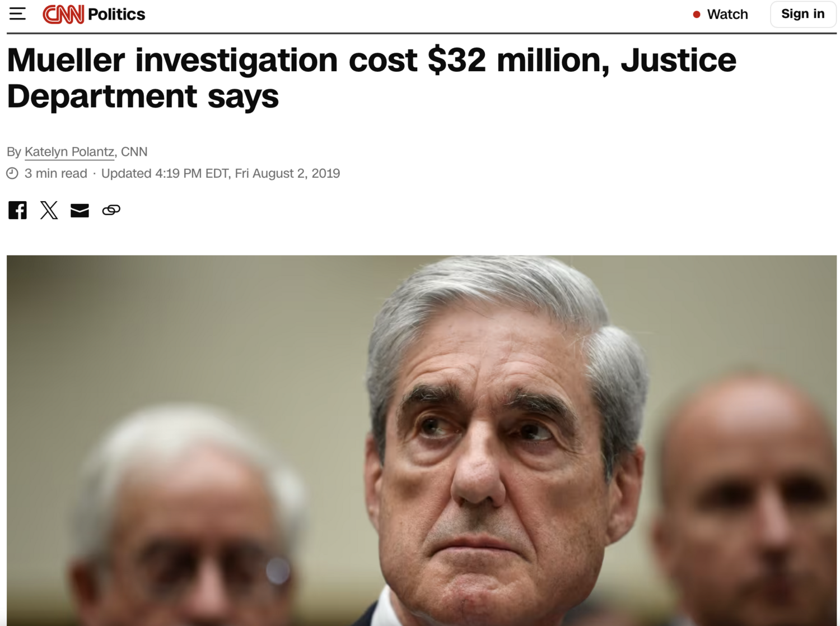Screen dimensions: 840x626
Task: Open the hamburger navigation menu
Action: [17, 13]
